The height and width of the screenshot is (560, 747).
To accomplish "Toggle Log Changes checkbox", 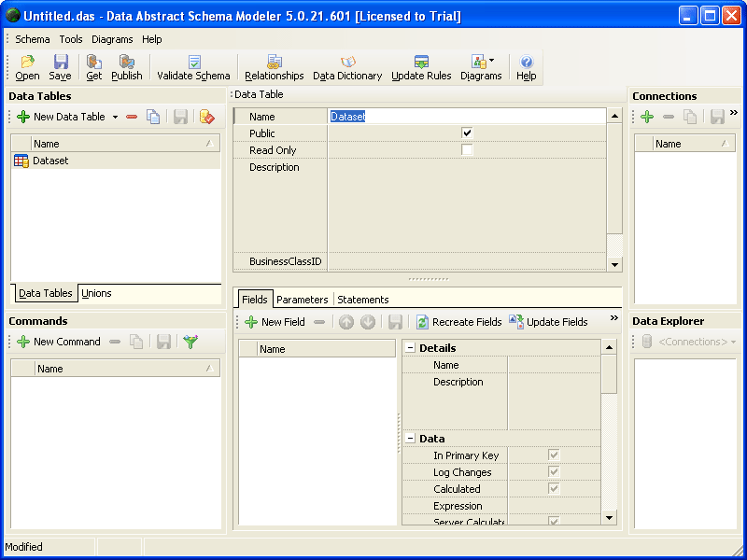I will (554, 472).
